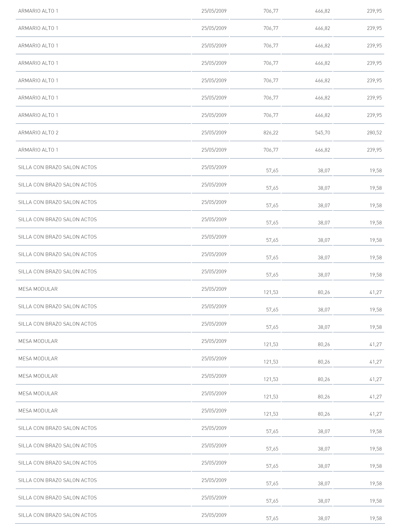
Task: Select 57,65 in the first SILLA CON BRAZO row
Action: pos(272,171)
